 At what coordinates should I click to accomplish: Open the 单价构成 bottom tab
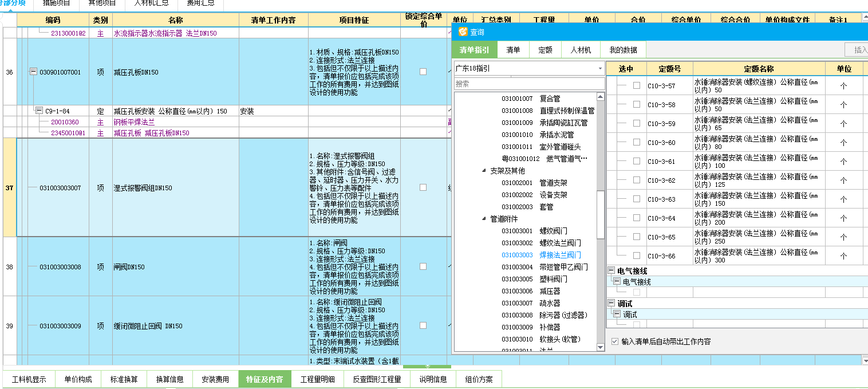[78, 379]
